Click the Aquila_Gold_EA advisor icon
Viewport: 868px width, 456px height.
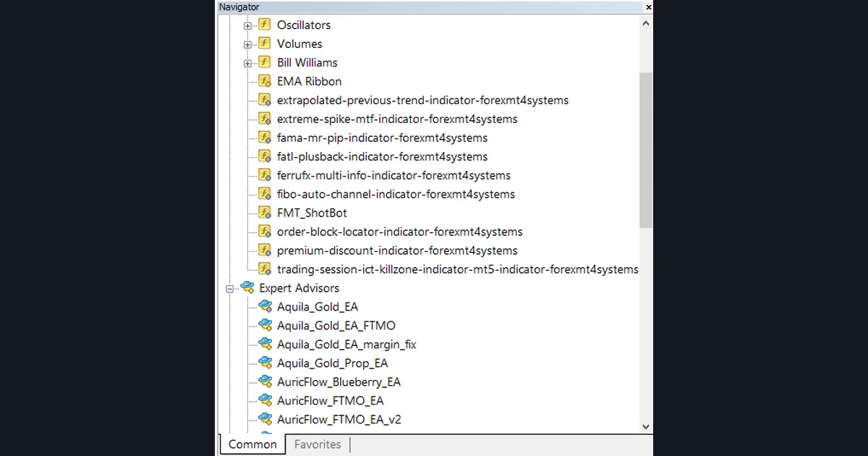click(265, 307)
